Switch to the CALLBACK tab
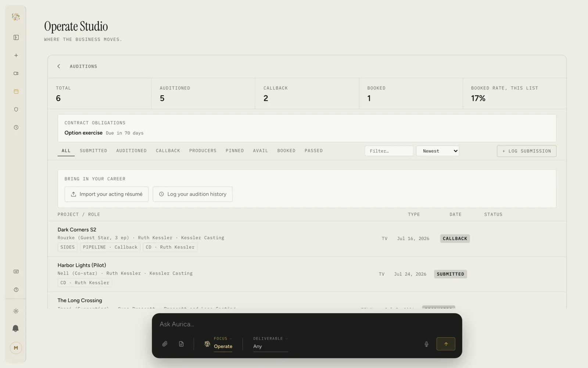The width and height of the screenshot is (588, 368). [168, 151]
